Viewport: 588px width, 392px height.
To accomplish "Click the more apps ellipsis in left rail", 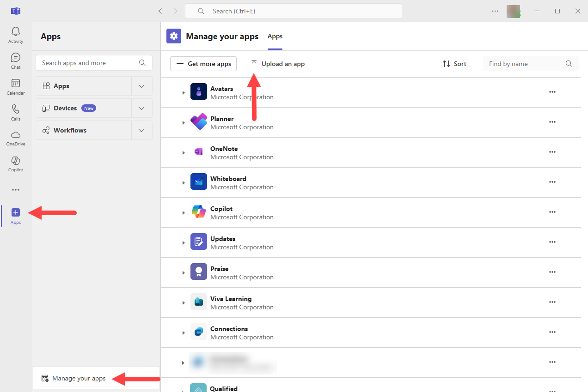I will 16,190.
